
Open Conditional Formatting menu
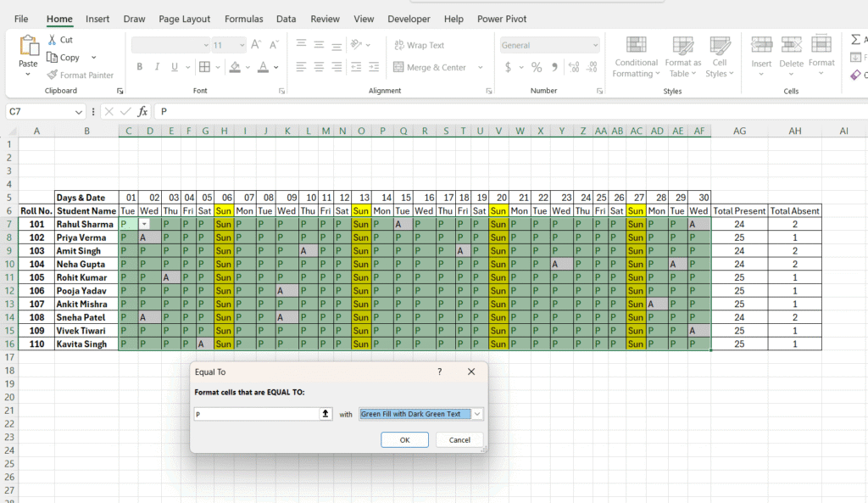(636, 57)
